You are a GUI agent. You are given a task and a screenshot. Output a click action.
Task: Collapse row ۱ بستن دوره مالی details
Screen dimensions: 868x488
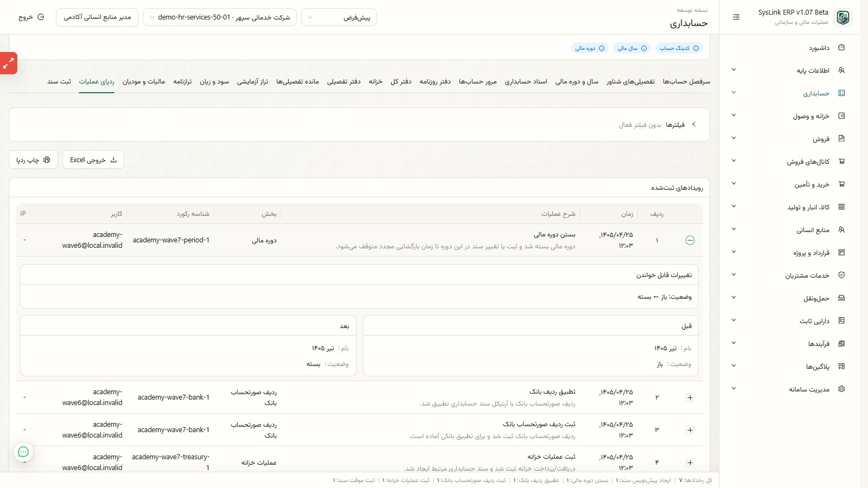click(x=690, y=240)
